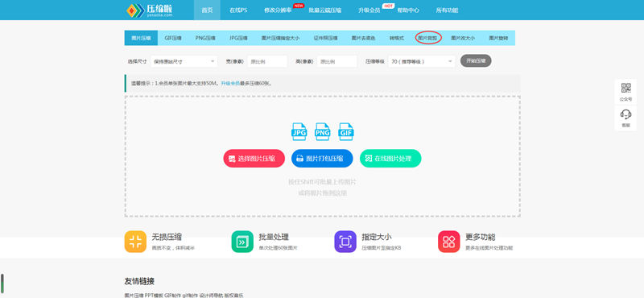Go to 首页 in the top navigation

pyautogui.click(x=208, y=10)
